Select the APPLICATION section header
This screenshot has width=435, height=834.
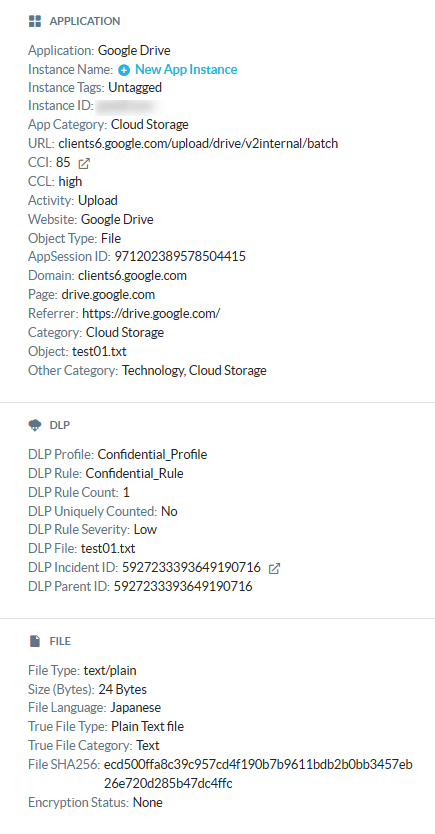click(x=85, y=21)
